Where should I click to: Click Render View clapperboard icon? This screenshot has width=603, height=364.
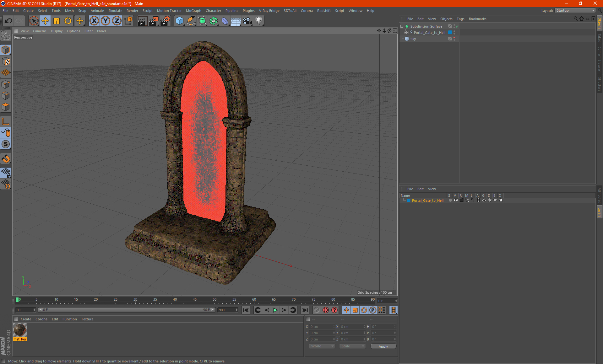142,21
